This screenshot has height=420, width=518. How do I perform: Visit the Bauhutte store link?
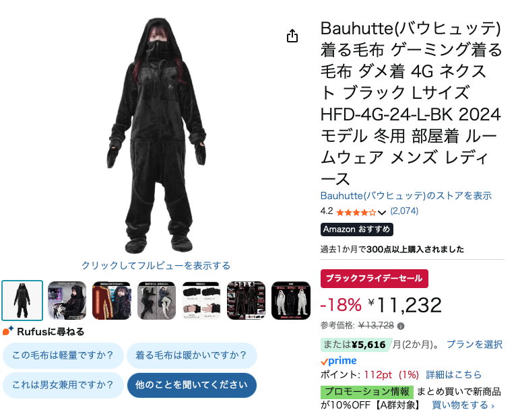(406, 195)
